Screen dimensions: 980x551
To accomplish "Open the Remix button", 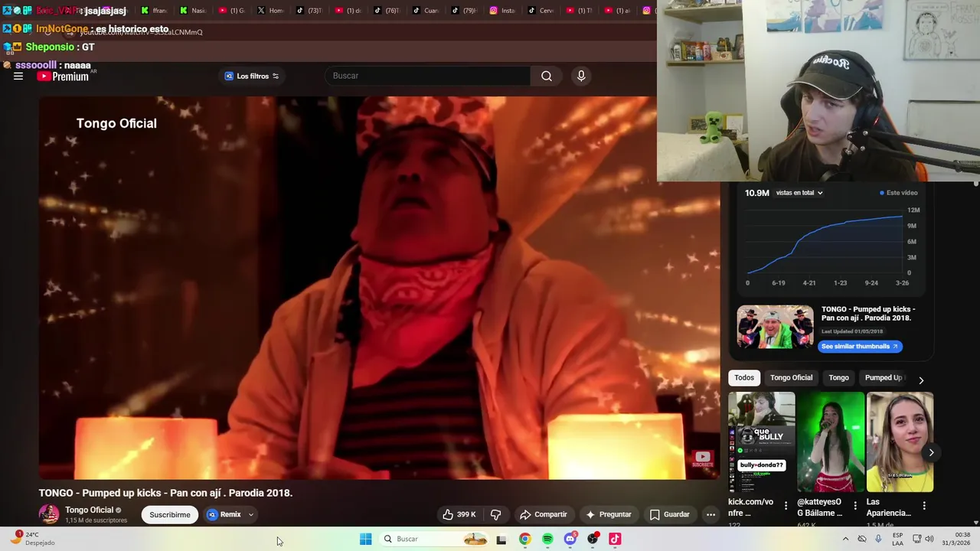I will point(224,514).
